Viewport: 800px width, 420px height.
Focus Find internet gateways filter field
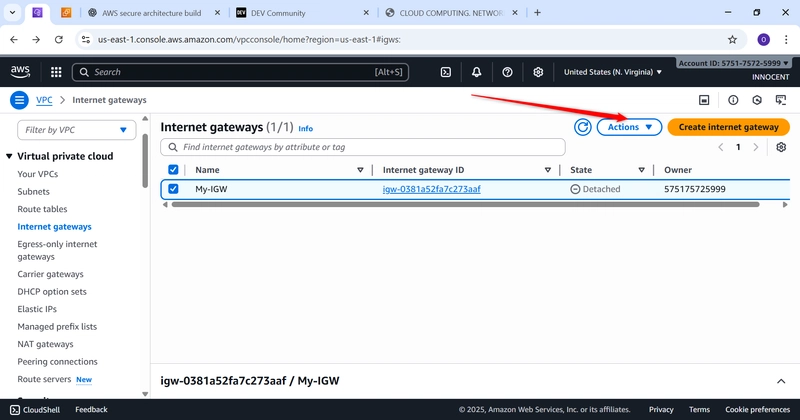tap(363, 147)
